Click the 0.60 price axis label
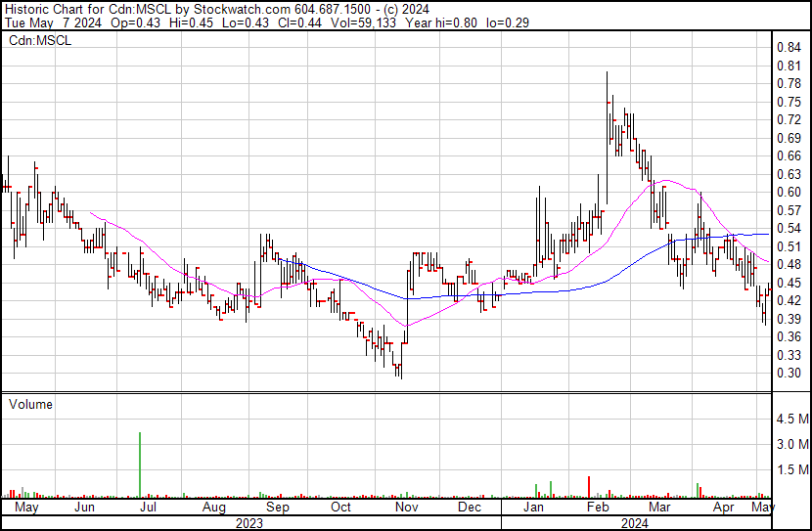Screen dimensions: 812x531 point(789,192)
